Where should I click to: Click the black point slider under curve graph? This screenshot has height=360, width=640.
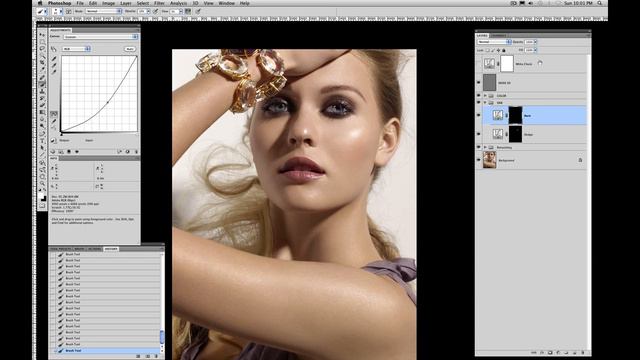62,134
